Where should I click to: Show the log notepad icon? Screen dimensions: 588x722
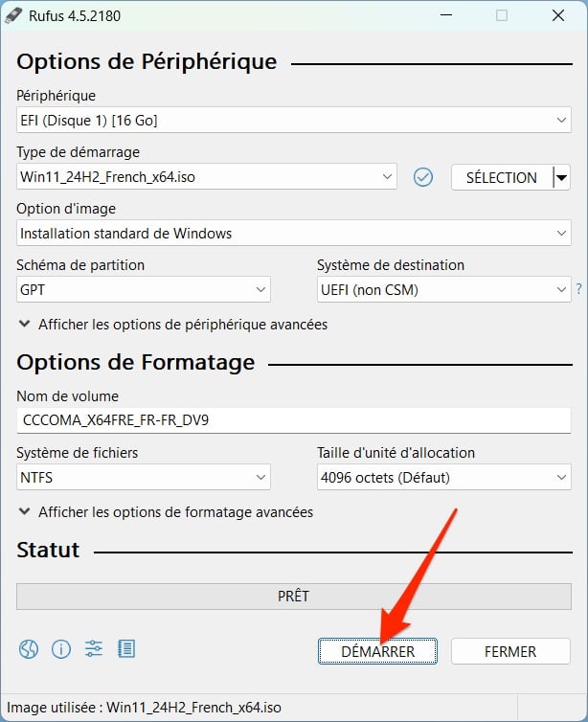(x=126, y=649)
